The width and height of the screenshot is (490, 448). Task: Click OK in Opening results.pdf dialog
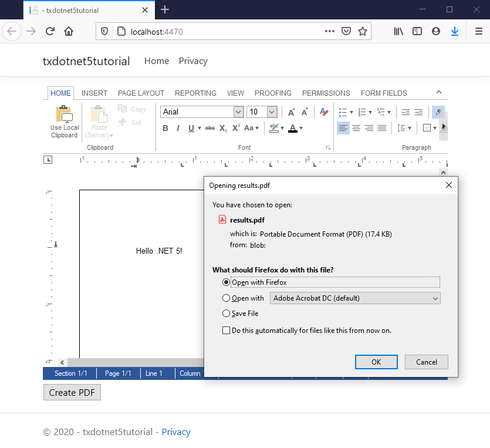(376, 362)
